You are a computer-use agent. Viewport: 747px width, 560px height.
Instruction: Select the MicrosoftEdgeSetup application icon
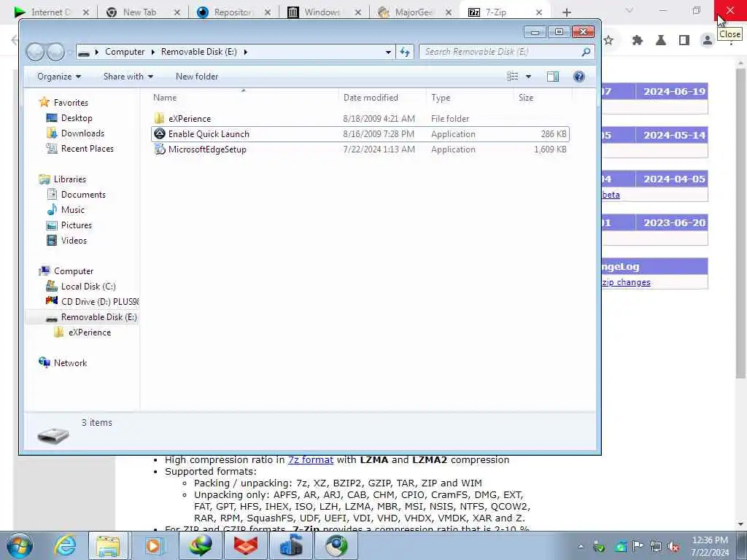(x=160, y=149)
